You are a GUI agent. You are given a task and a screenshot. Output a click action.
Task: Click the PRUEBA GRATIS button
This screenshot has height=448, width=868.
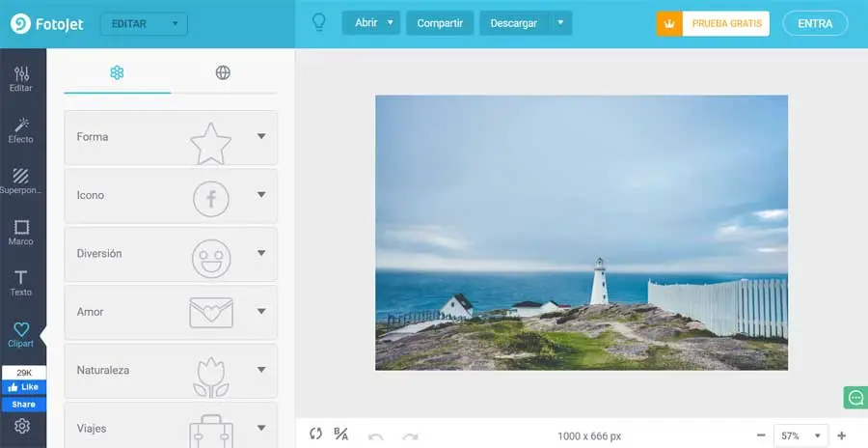pos(713,24)
